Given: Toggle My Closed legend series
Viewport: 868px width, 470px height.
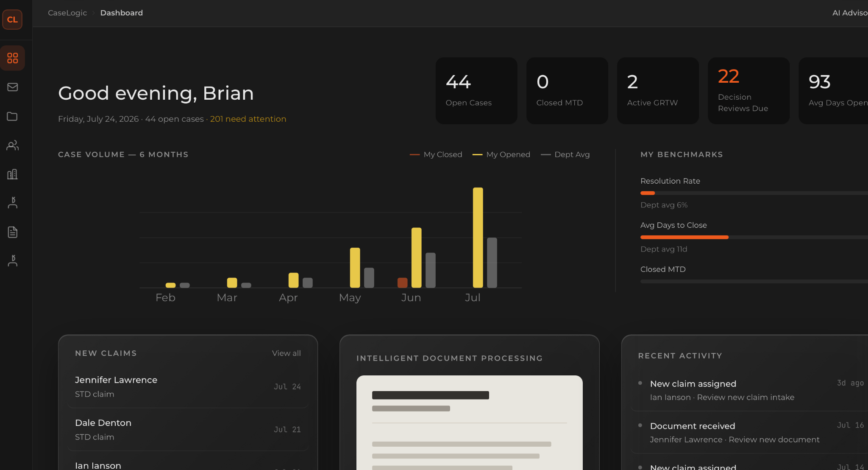Looking at the screenshot, I should pos(436,154).
